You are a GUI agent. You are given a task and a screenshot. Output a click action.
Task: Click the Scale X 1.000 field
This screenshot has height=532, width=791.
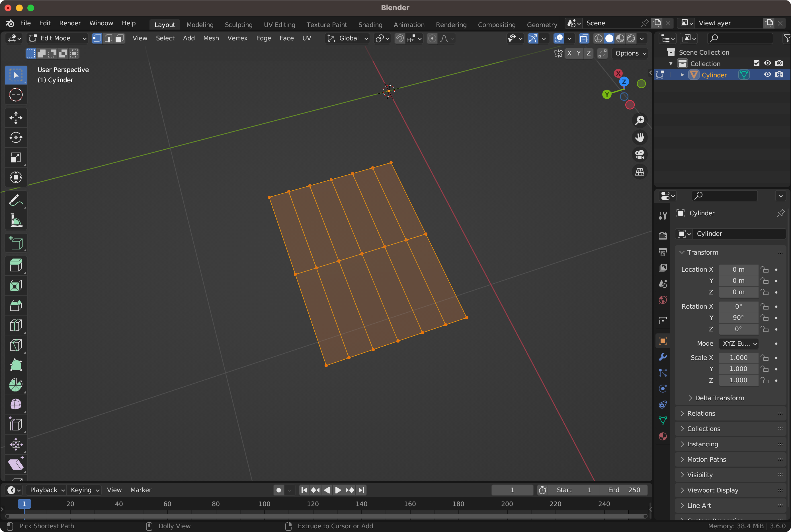(x=739, y=358)
